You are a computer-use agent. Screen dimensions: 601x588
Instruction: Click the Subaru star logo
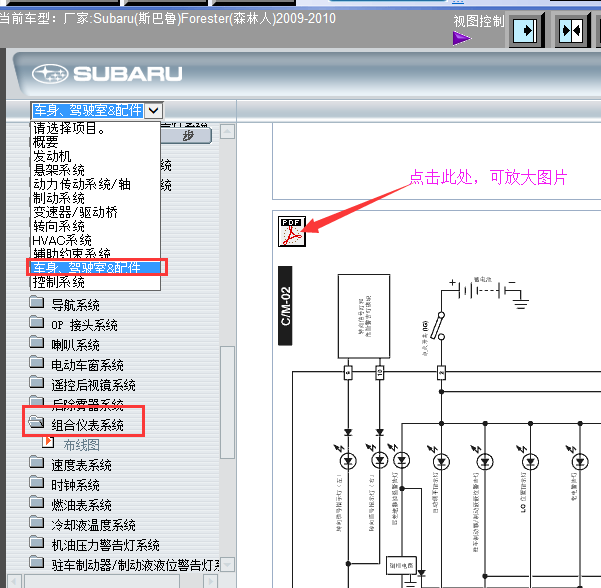pos(50,74)
